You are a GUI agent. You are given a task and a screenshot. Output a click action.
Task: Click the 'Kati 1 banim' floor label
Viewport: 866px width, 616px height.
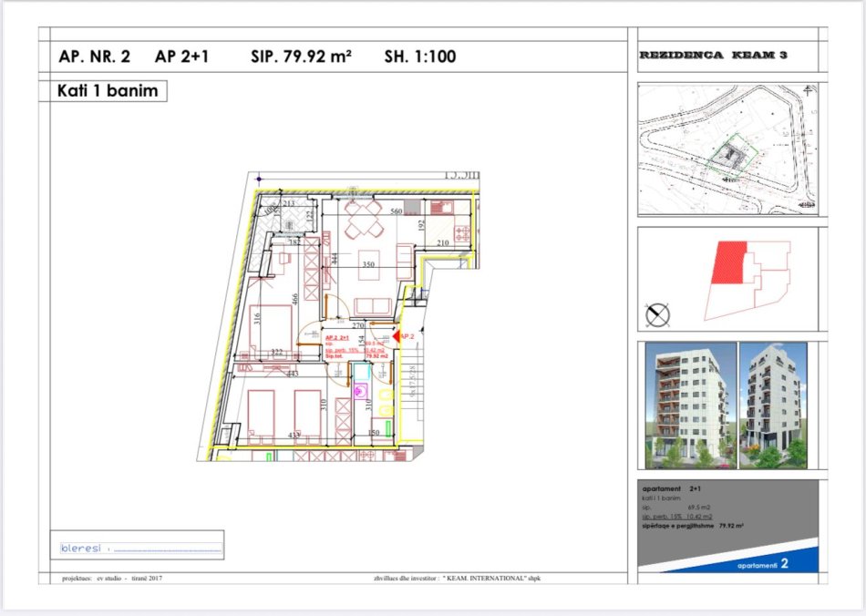click(x=108, y=91)
